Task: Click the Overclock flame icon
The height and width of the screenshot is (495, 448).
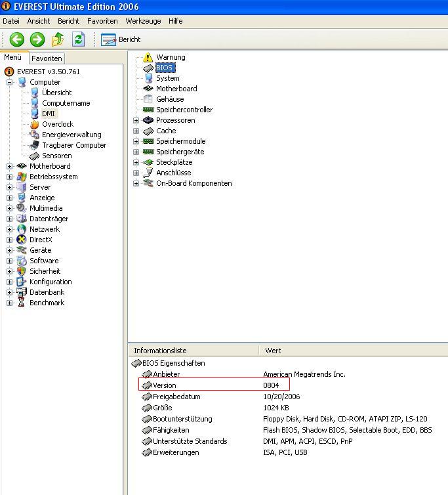Action: click(34, 124)
